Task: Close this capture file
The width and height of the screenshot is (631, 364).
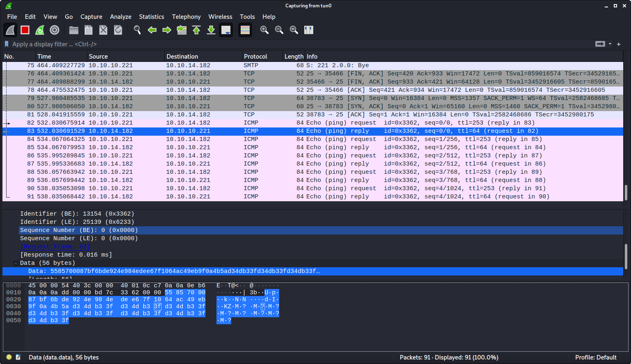Action: [x=103, y=30]
